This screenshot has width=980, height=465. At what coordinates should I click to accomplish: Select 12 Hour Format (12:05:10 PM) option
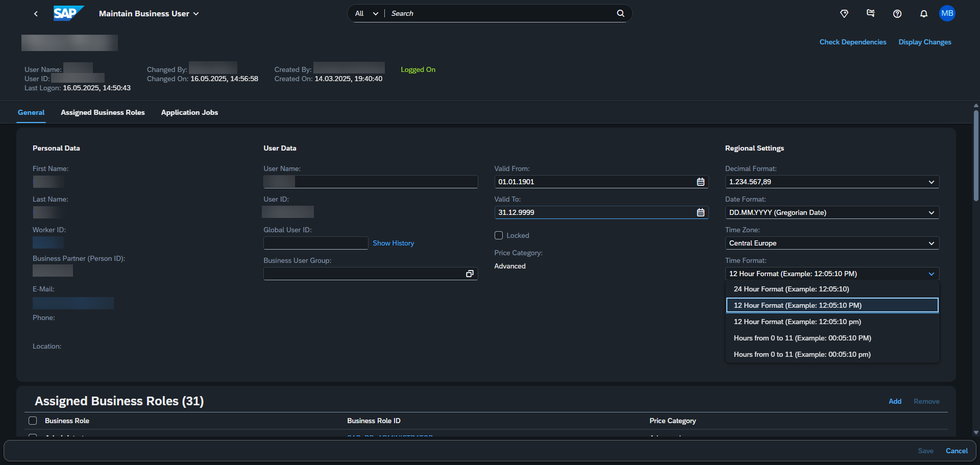(x=832, y=305)
